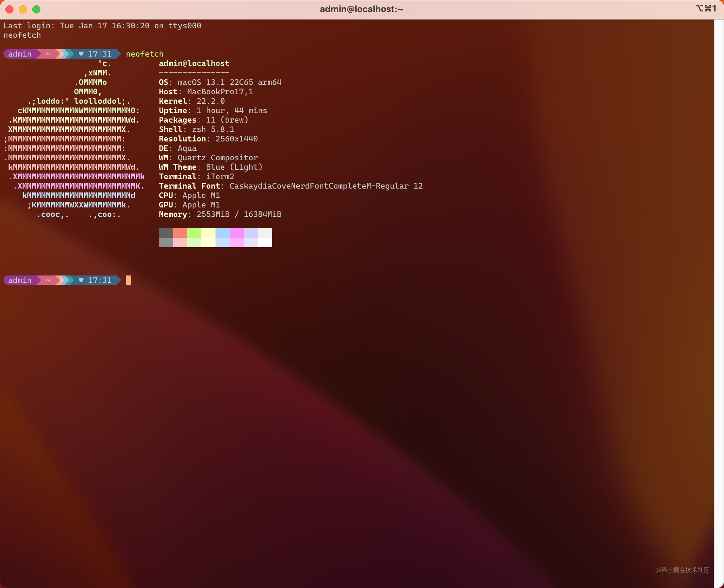This screenshot has width=724, height=588.
Task: Click the Kernel: 22.2.0 line
Action: [192, 101]
